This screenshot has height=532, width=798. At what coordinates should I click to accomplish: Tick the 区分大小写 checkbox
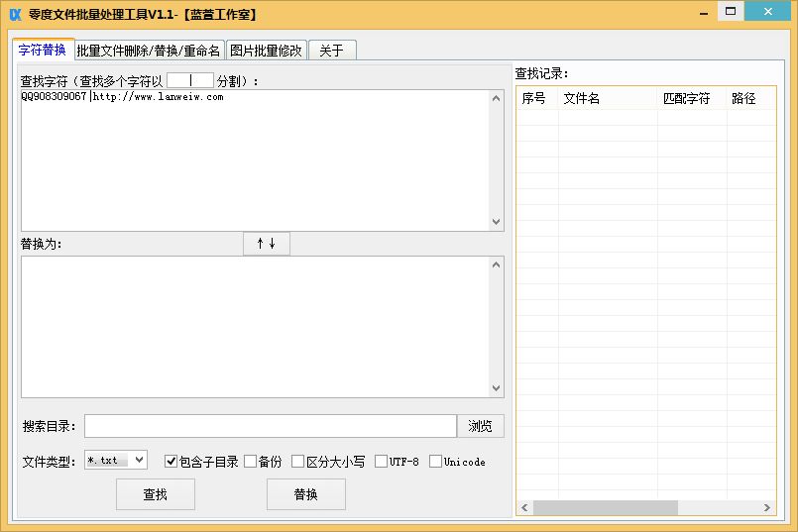coord(298,462)
